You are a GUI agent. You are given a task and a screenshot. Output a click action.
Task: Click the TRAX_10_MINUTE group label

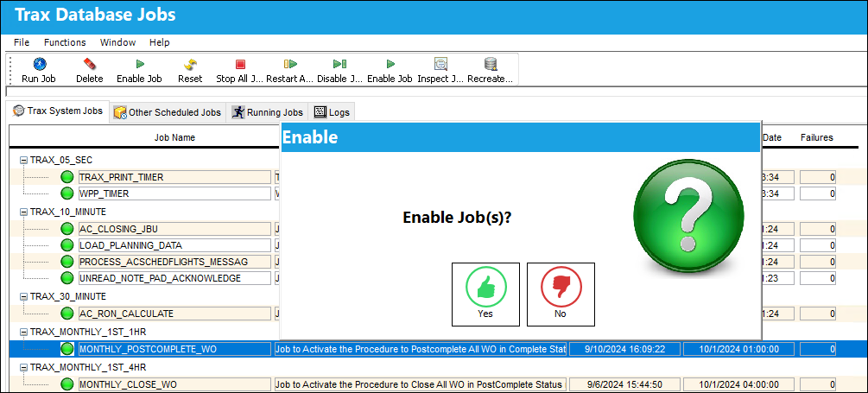[x=67, y=212]
